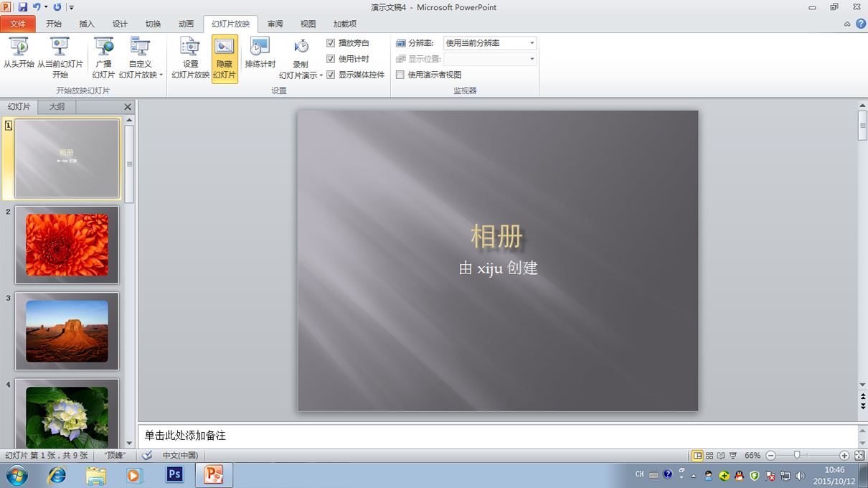
Task: Adjust the zoom slider handle
Action: tap(797, 456)
